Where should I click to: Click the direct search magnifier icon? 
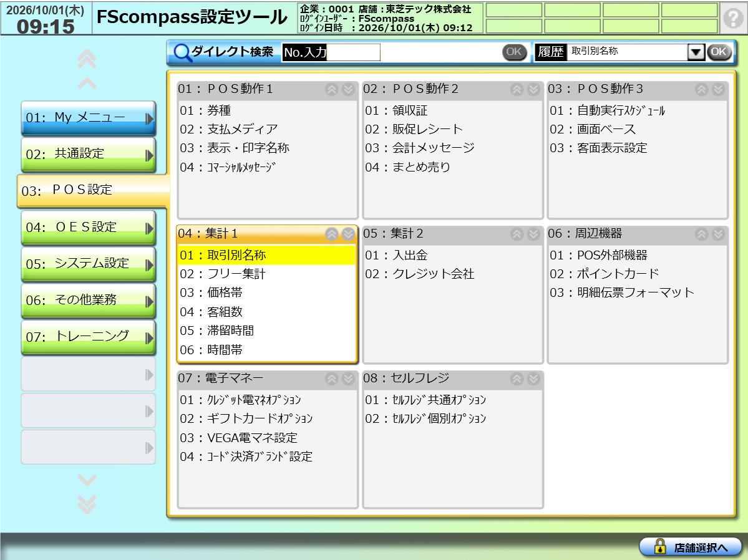(x=182, y=52)
